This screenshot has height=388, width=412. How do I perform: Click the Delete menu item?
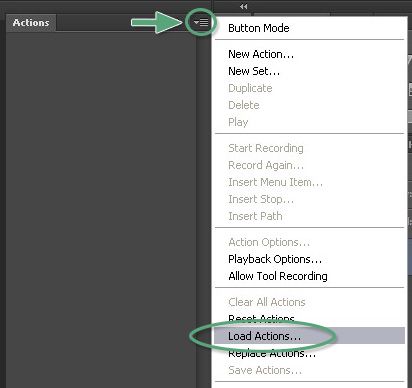click(x=244, y=105)
